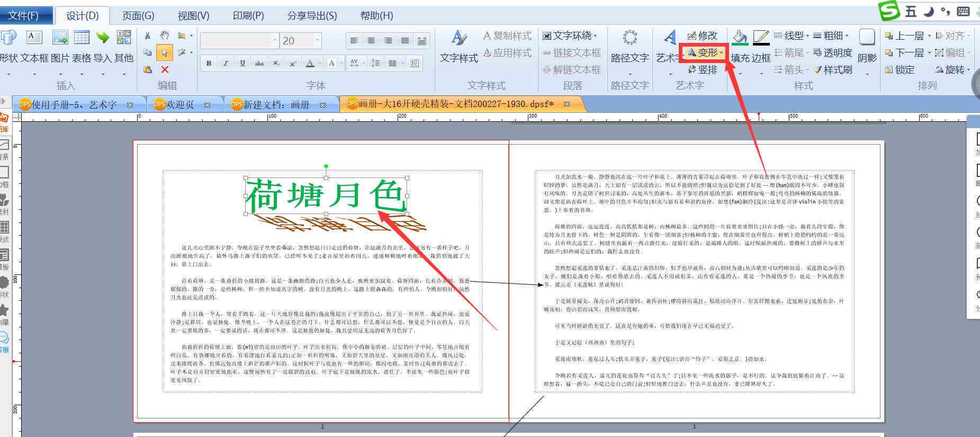The height and width of the screenshot is (437, 980).
Task: Click the 路径文字 path text icon
Action: [630, 38]
